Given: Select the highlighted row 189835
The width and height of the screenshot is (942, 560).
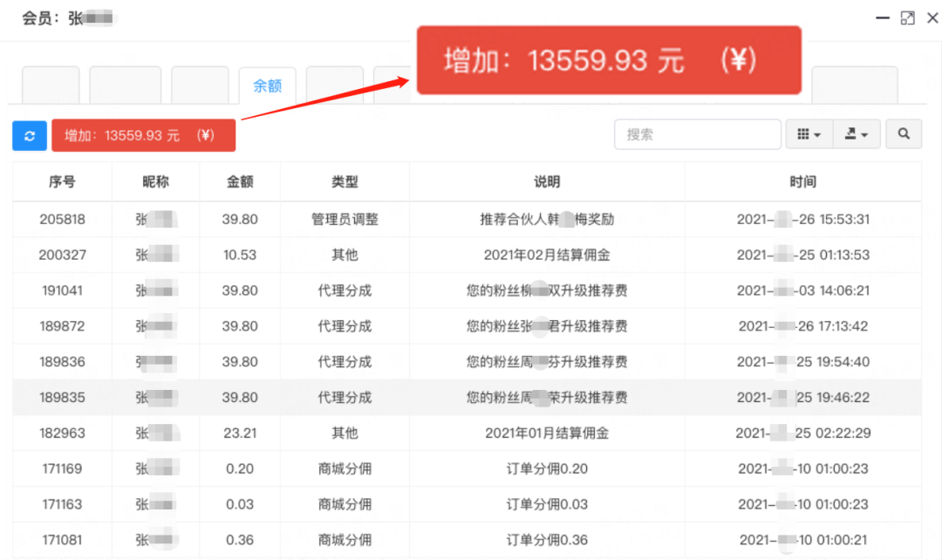Looking at the screenshot, I should (x=62, y=398).
